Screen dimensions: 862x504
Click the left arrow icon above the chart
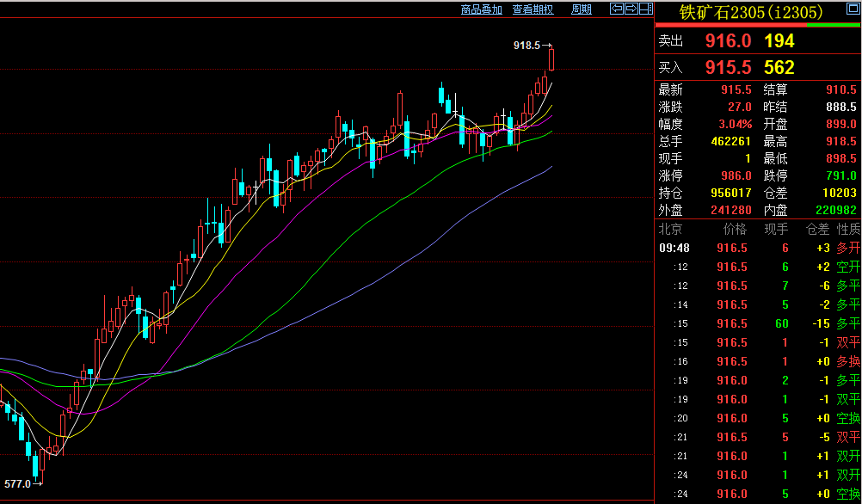coord(616,9)
